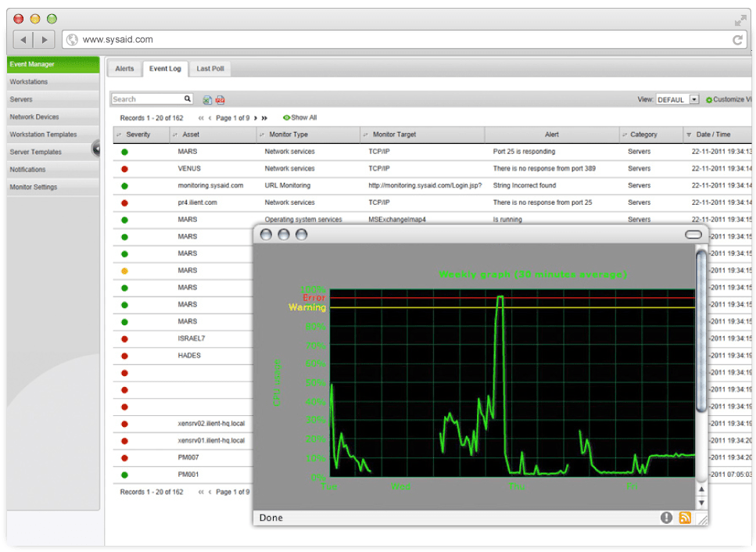Click the red severity dot for ISRAEL7
Viewport: 756px width, 552px height.
click(x=124, y=339)
